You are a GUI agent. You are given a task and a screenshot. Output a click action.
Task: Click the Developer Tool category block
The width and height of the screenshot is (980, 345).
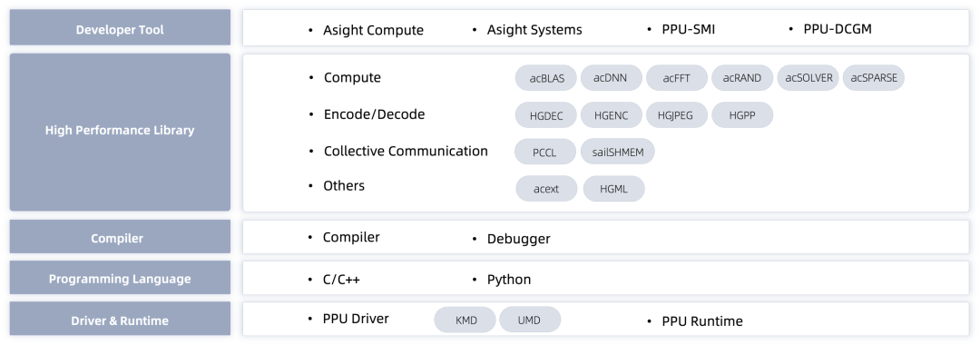(120, 27)
